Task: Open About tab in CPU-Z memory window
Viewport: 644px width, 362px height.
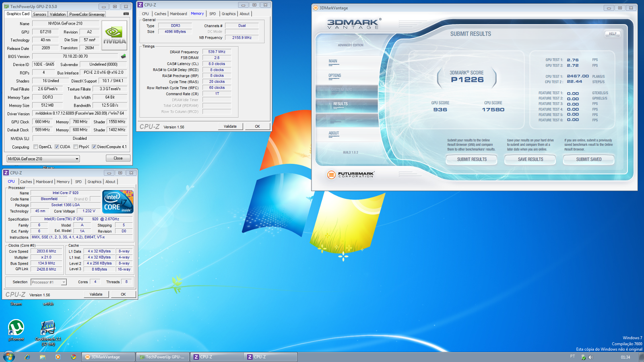Action: pos(244,14)
